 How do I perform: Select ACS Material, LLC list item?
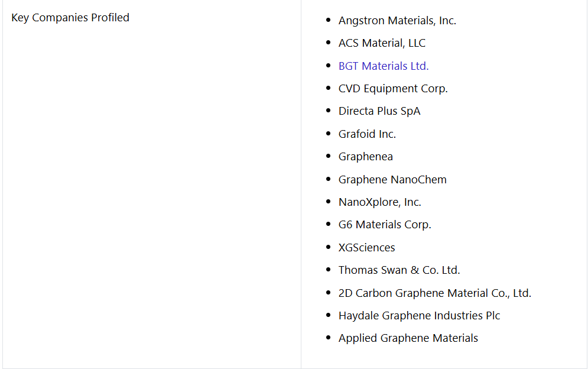[x=382, y=43]
